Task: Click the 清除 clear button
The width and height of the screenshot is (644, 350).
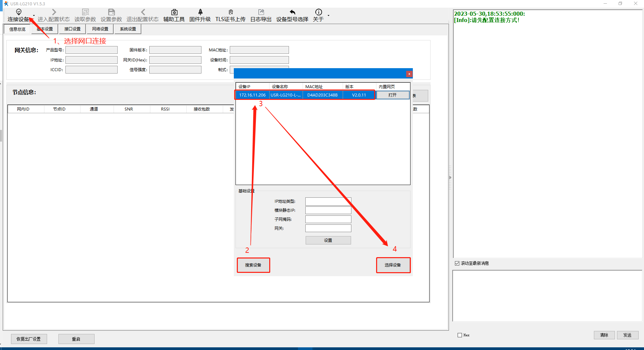Action: [x=604, y=335]
